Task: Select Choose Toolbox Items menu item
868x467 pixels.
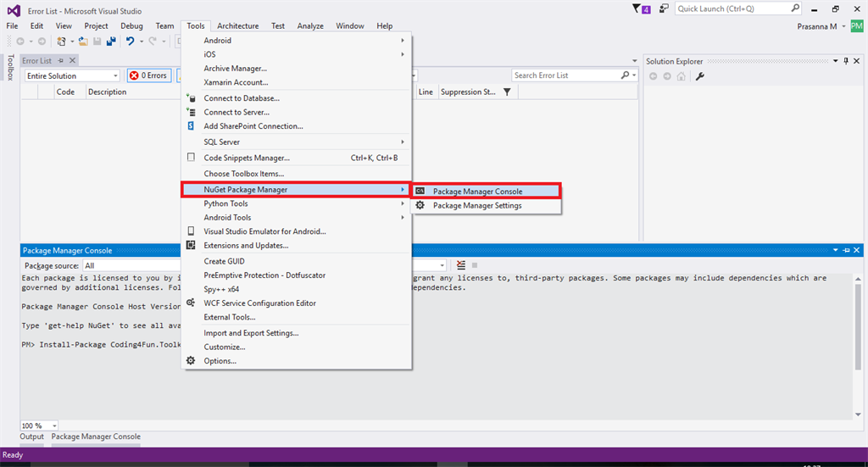Action: click(297, 173)
